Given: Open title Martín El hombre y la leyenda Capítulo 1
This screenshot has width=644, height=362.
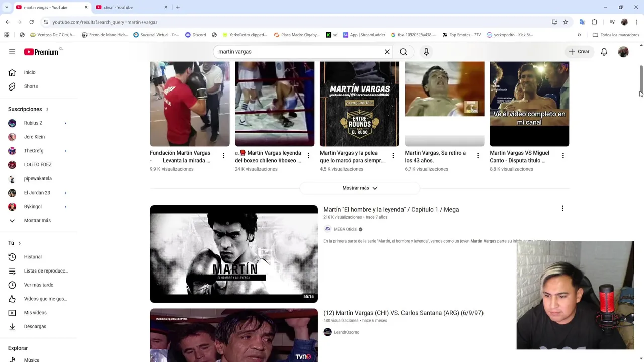Looking at the screenshot, I should click(x=391, y=210).
